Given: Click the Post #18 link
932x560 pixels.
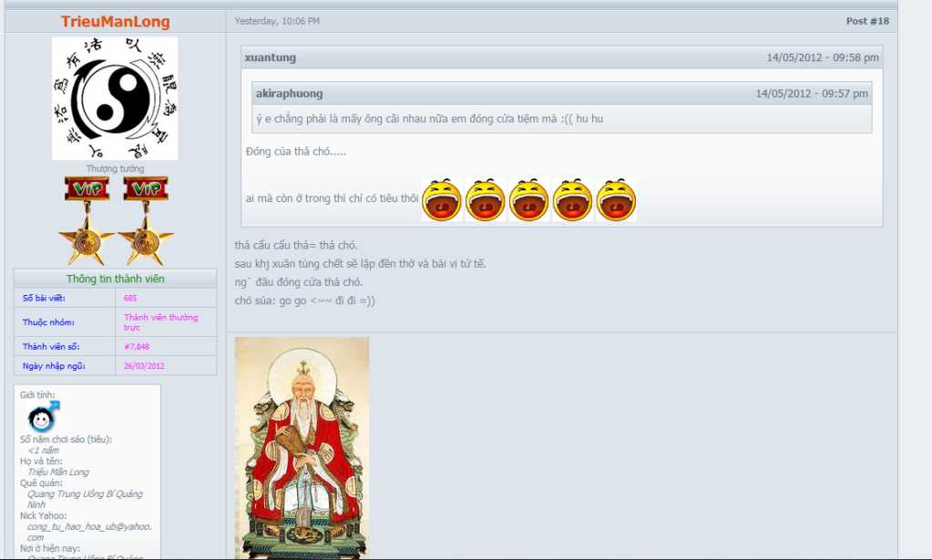Looking at the screenshot, I should [866, 18].
